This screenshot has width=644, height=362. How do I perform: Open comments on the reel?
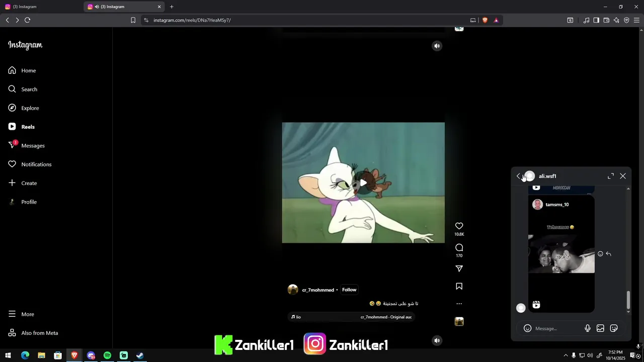459,247
